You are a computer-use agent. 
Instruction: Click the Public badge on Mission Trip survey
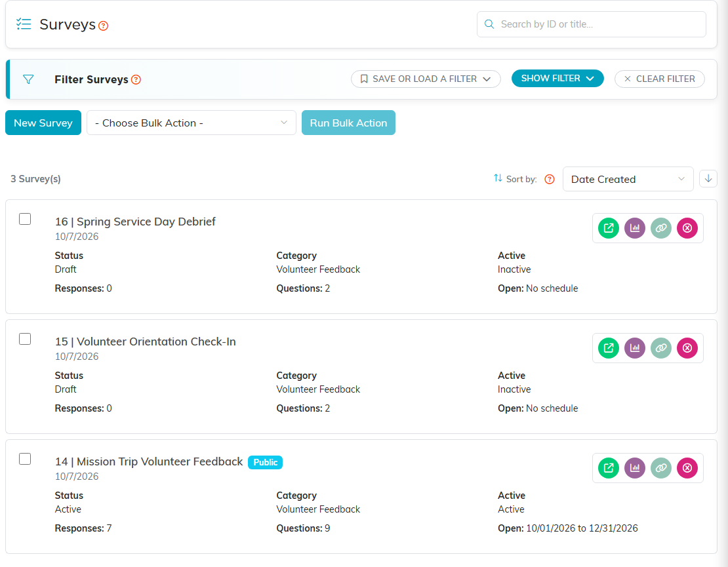[x=265, y=463]
